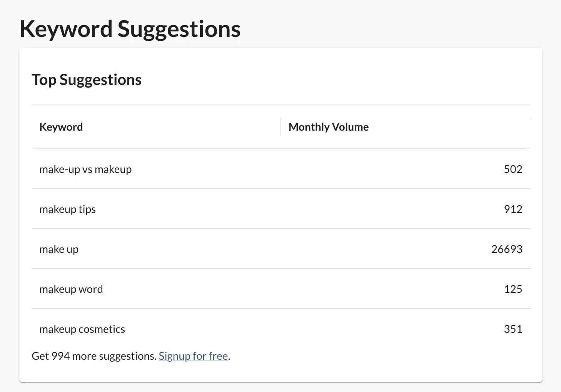This screenshot has height=392, width=561.
Task: Sort by the Monthly Volume column header
Action: [x=329, y=127]
